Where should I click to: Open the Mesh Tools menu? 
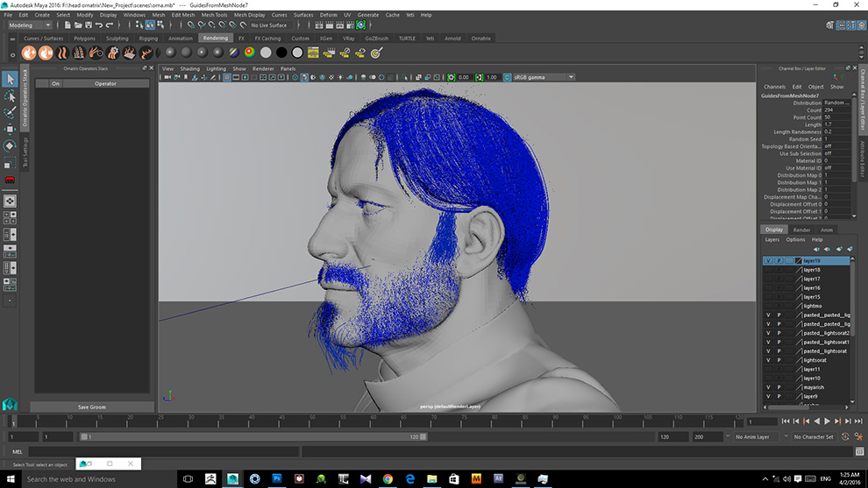[x=214, y=15]
